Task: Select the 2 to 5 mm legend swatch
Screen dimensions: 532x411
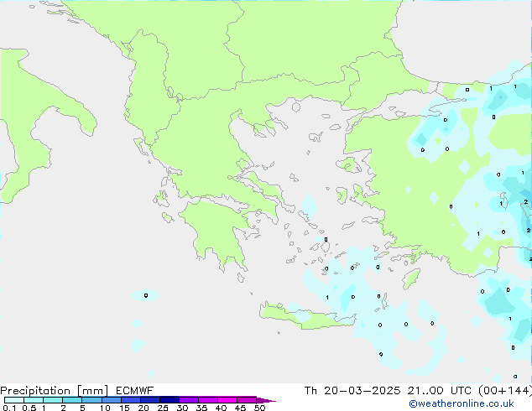Action: coord(72,400)
